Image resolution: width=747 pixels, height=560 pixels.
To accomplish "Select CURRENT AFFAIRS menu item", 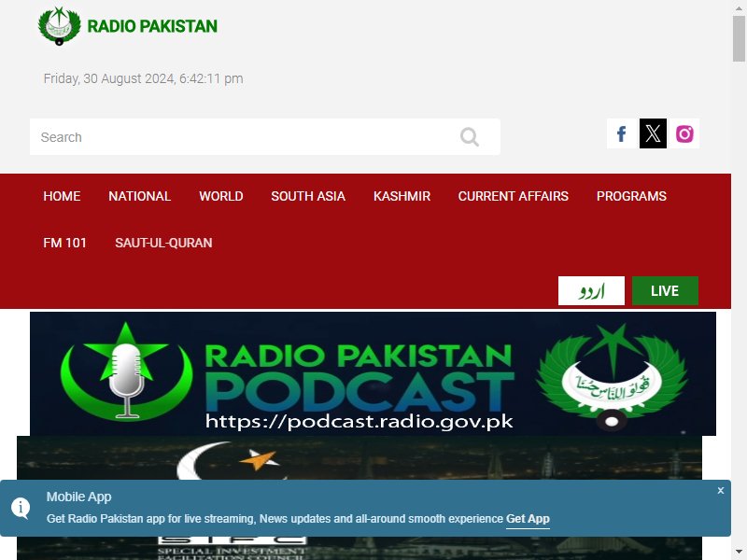I will 513,196.
